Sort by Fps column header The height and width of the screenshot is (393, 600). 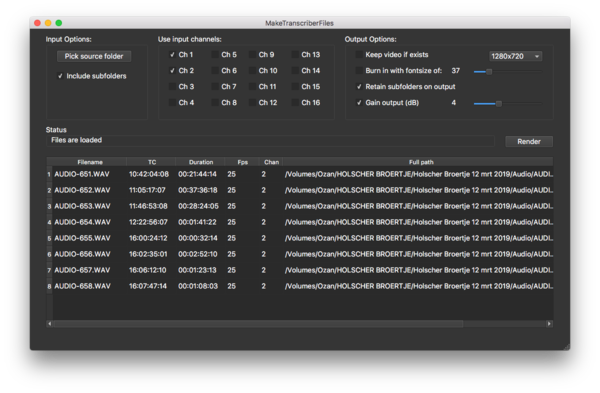(242, 162)
